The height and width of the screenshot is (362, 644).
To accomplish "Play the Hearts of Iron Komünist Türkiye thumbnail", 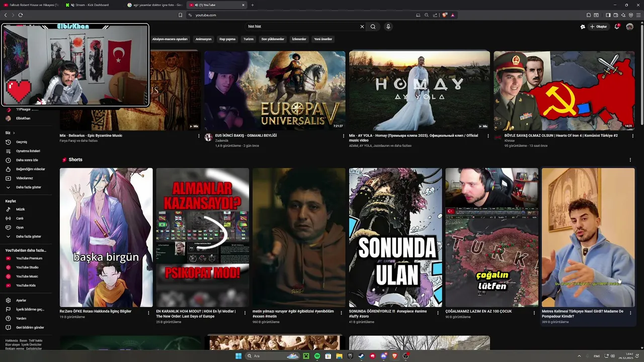I will [x=564, y=90].
